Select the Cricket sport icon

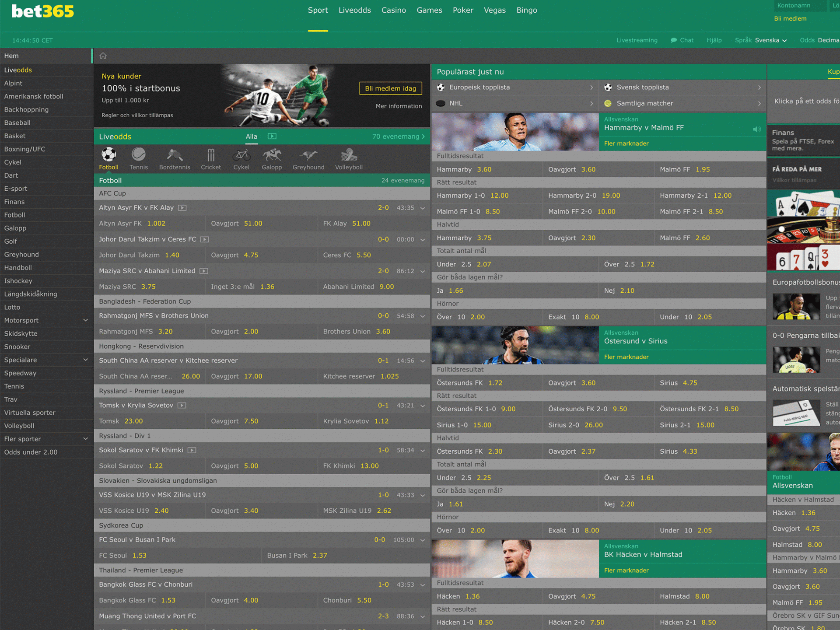pos(211,154)
